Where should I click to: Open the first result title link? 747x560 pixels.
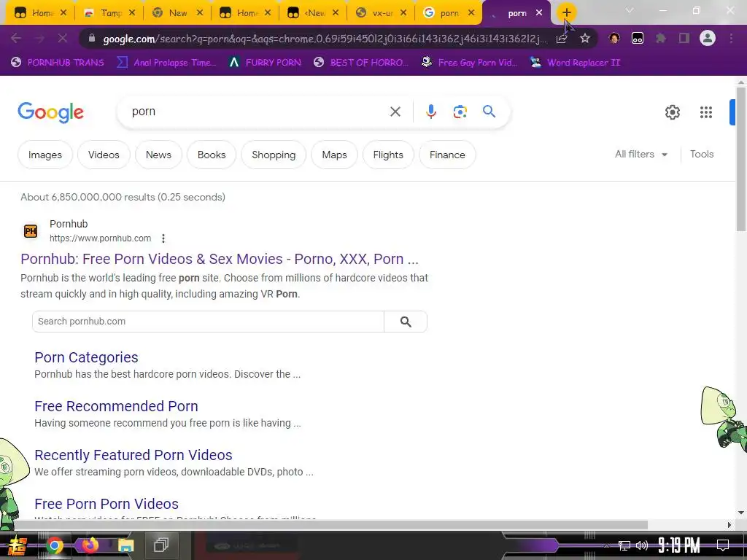point(220,259)
